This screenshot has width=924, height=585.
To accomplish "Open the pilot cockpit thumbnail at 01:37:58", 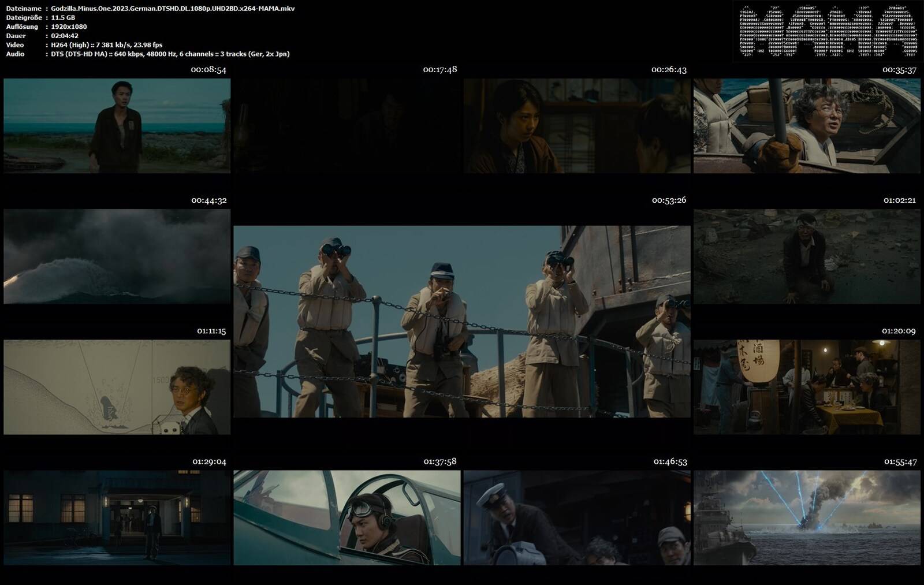I will click(x=347, y=517).
